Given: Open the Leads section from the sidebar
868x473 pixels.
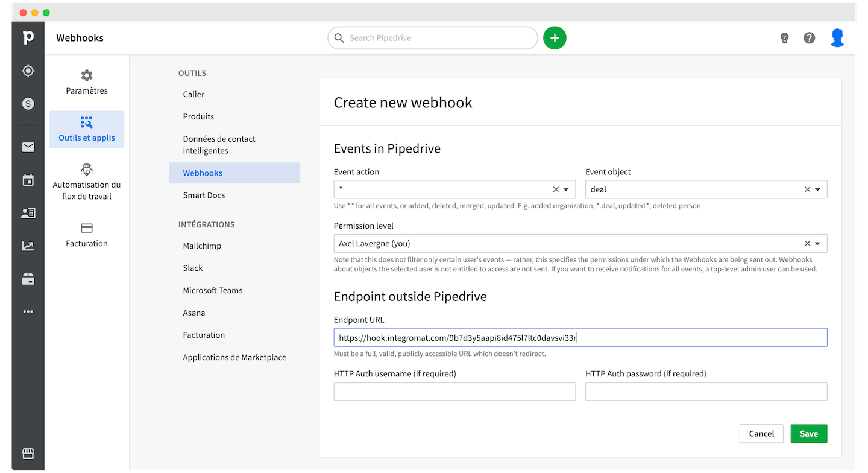Looking at the screenshot, I should point(28,71).
